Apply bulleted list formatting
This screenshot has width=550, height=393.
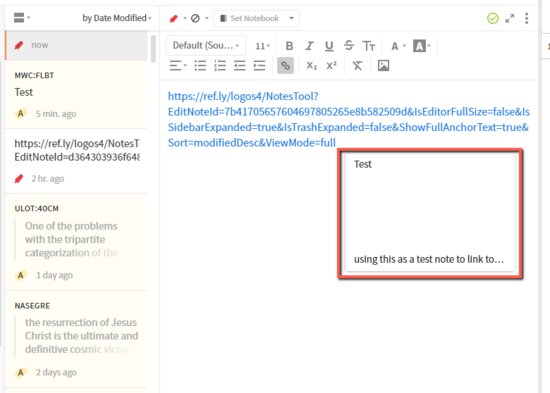tap(200, 66)
